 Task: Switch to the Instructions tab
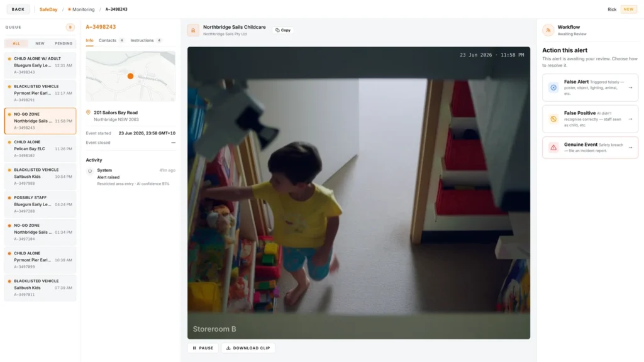click(x=146, y=41)
